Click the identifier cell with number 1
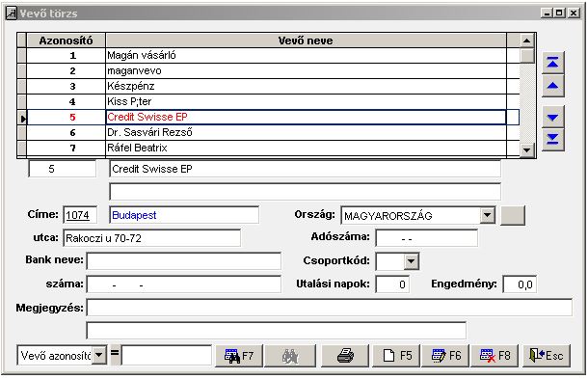Screen dimensions: 588x379 (x=66, y=56)
